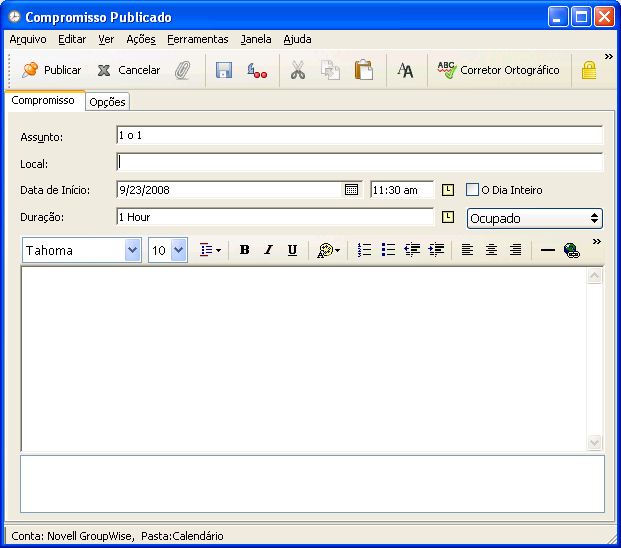Open the font change AA icon

point(405,70)
